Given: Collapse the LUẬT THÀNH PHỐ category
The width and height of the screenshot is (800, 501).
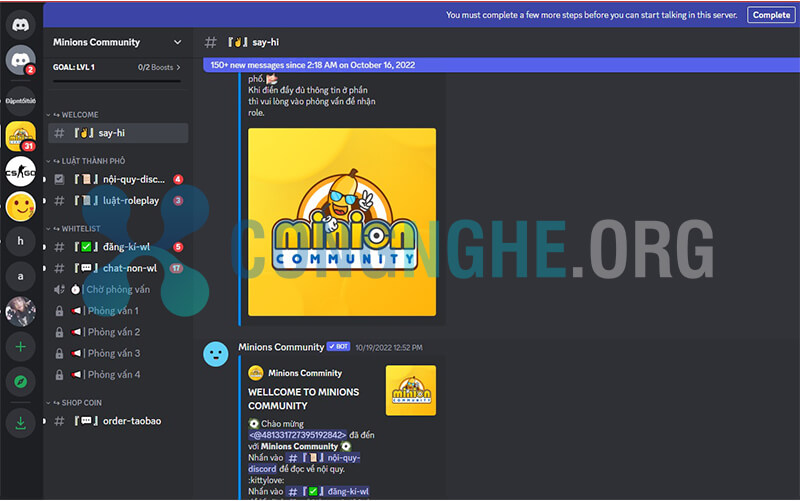Looking at the screenshot, I should click(x=86, y=161).
